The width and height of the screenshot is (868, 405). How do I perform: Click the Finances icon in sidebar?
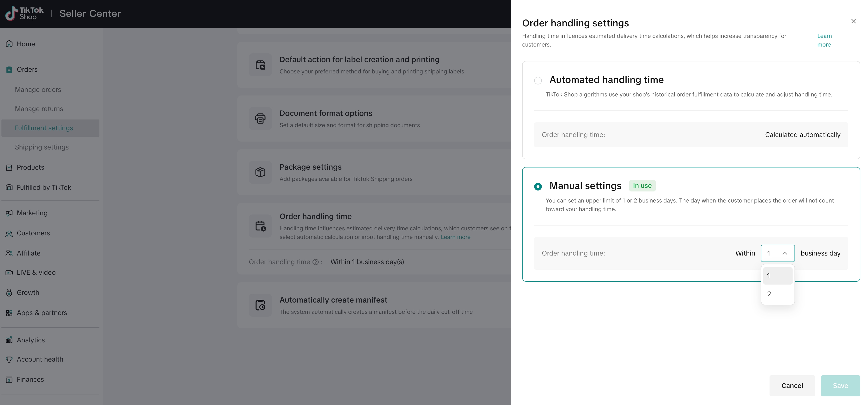[x=9, y=380]
